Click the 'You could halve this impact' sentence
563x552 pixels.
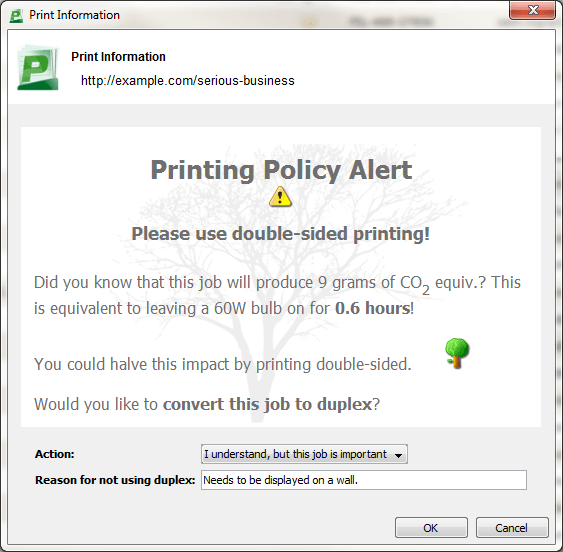coord(223,364)
